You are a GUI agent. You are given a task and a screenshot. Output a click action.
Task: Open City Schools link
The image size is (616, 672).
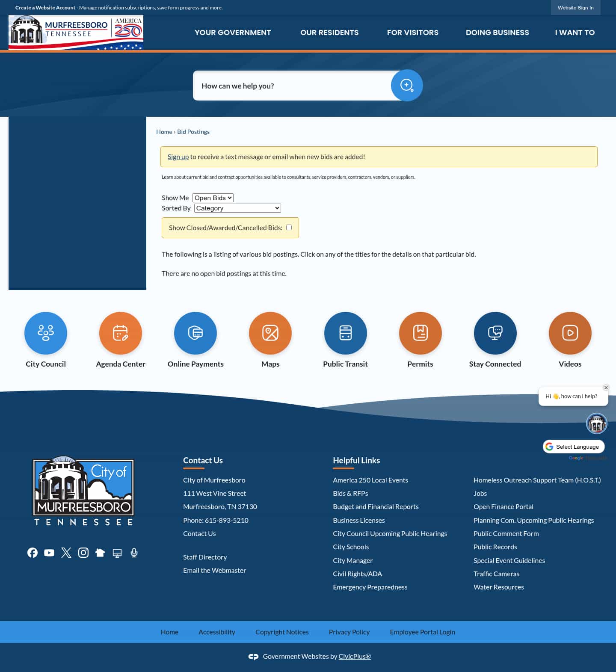tap(351, 547)
